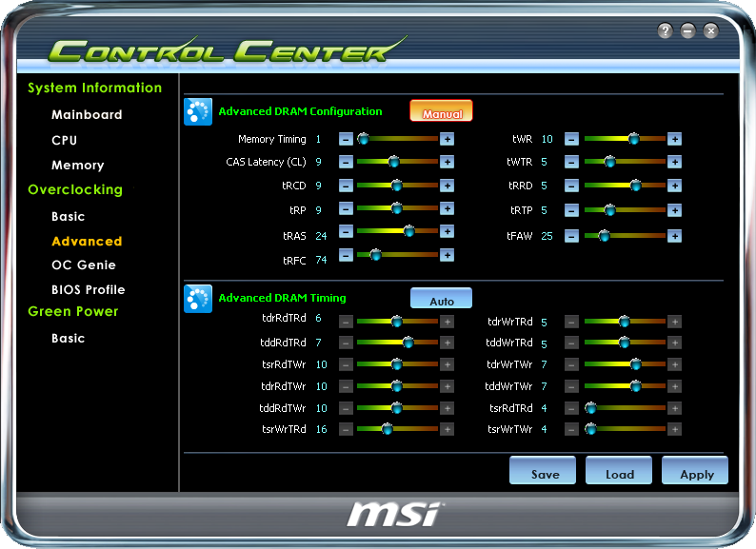The image size is (756, 549).
Task: Open Memory information page
Action: (78, 166)
